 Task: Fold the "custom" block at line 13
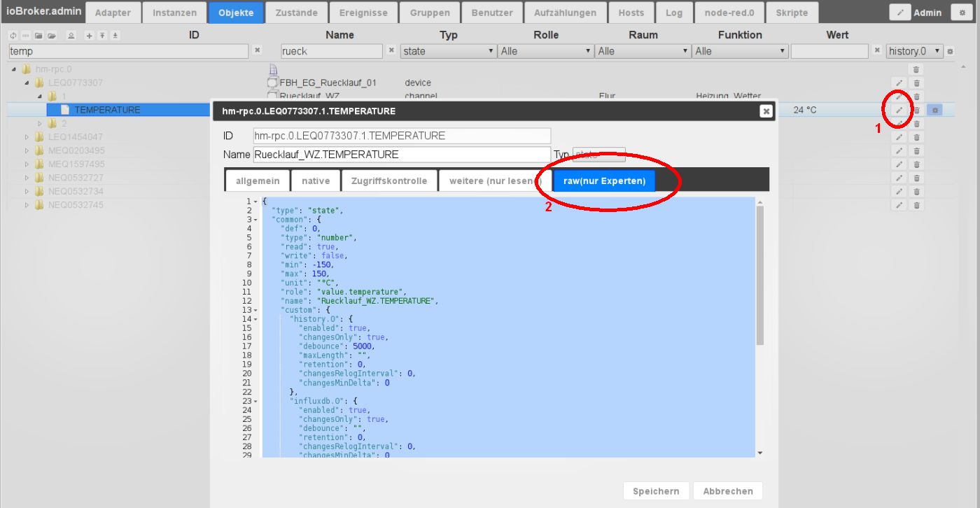click(x=255, y=310)
